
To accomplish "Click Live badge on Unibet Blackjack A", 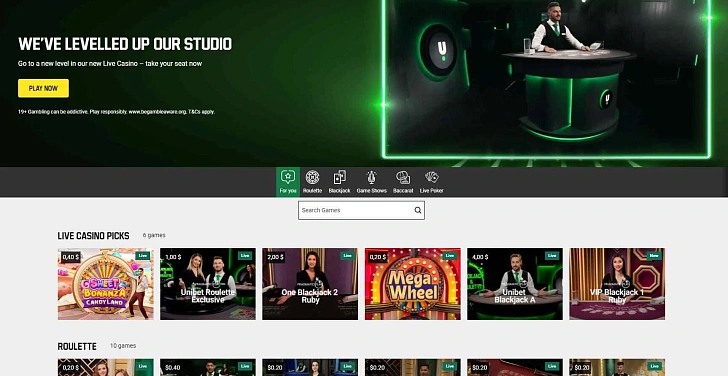I will click(x=552, y=256).
